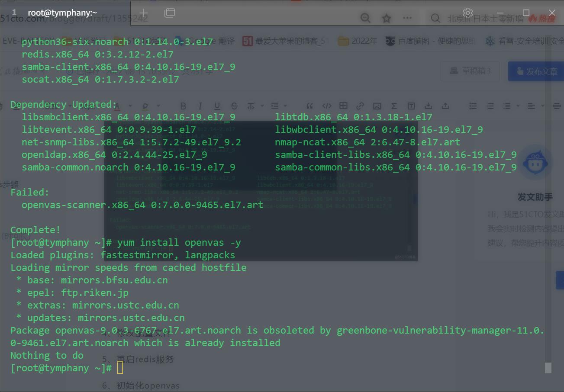This screenshot has width=564, height=392.
Task: Click the openvas-scanner.x86_64 failed package line
Action: pyautogui.click(x=142, y=205)
